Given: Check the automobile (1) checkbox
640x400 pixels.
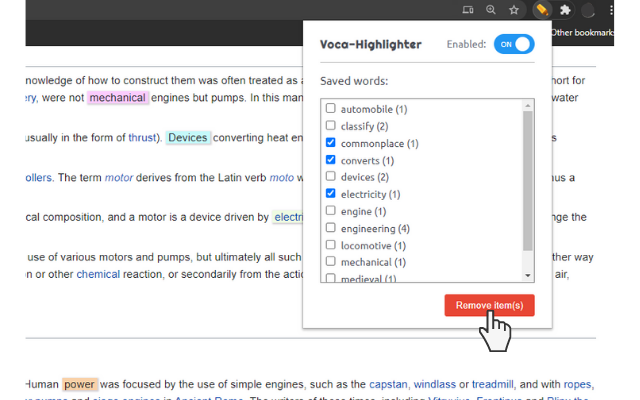Looking at the screenshot, I should [x=331, y=108].
